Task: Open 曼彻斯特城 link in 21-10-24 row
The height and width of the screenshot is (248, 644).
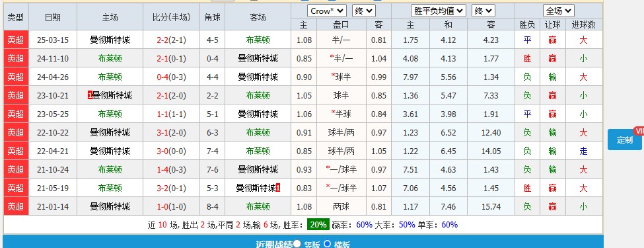Action: pos(258,169)
